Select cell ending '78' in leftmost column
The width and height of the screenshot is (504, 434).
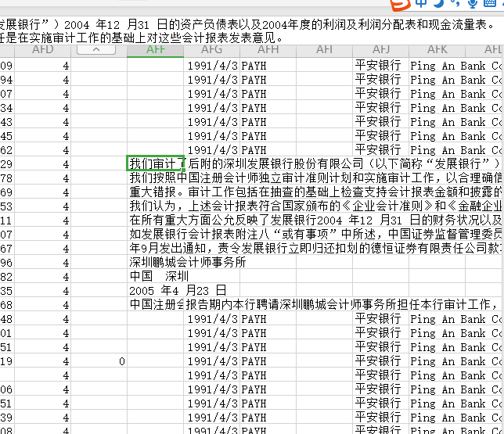7,178
